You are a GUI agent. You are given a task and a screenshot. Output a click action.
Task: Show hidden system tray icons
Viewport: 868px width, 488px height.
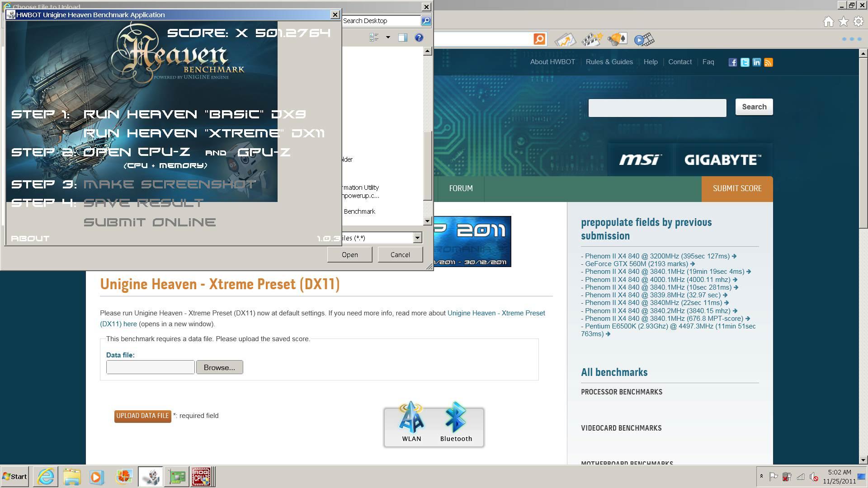tap(761, 476)
